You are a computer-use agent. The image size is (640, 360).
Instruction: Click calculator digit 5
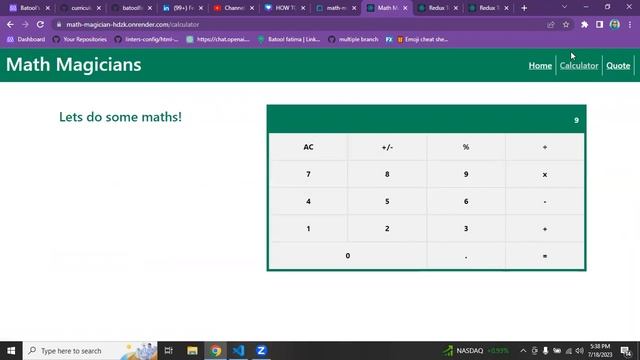point(387,201)
